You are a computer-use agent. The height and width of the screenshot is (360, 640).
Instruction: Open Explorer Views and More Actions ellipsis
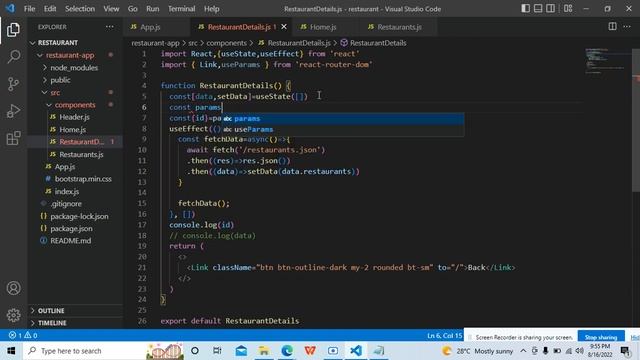(110, 27)
